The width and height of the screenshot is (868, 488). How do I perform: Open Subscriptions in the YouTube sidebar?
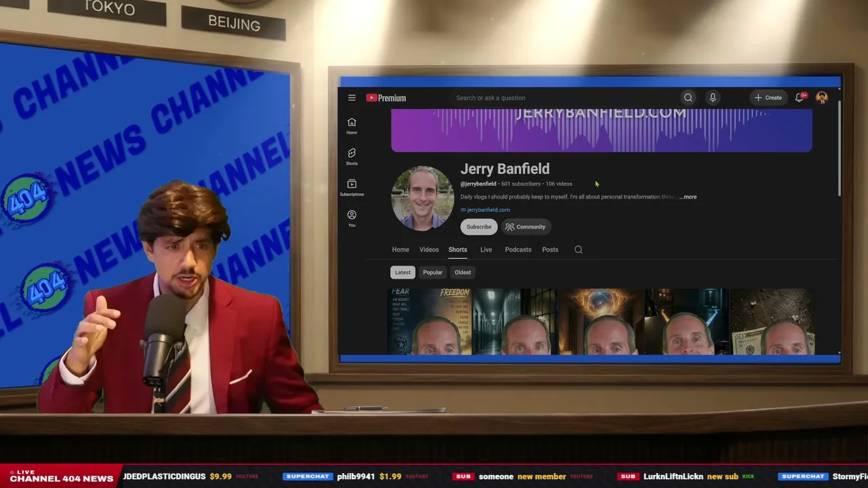click(x=351, y=188)
